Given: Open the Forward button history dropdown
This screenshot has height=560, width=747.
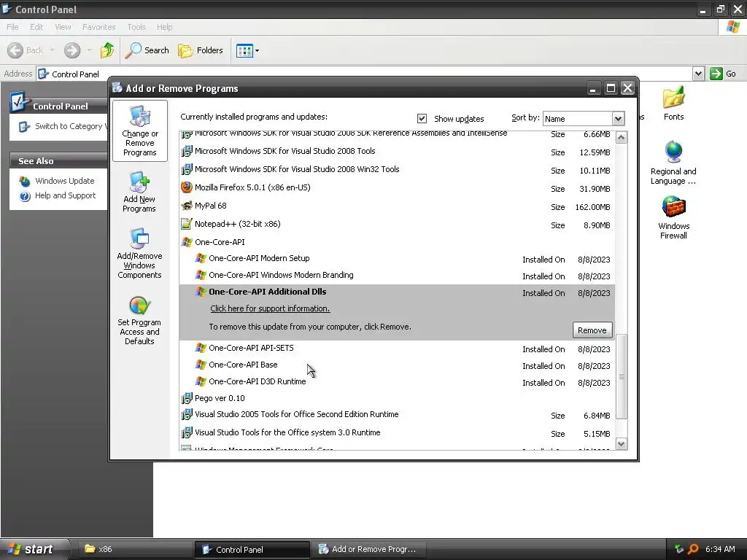Looking at the screenshot, I should (90, 50).
